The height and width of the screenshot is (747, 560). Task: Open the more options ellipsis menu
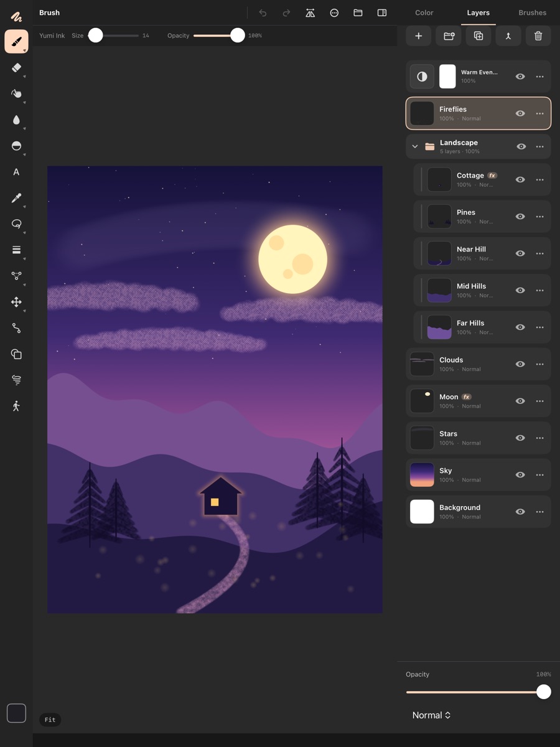(x=334, y=12)
